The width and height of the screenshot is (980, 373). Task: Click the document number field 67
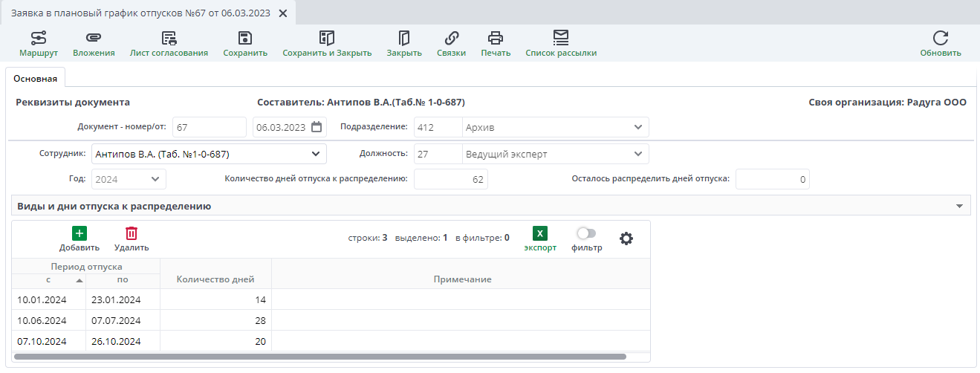tap(209, 127)
